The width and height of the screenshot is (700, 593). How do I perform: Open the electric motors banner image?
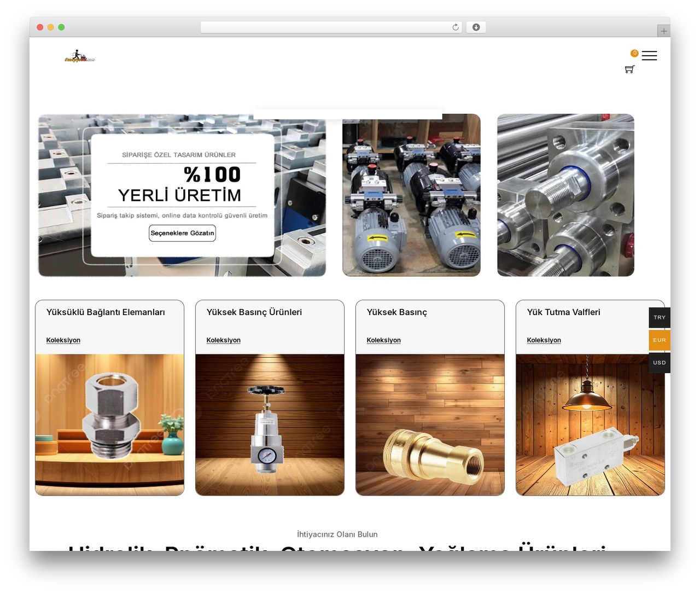(412, 195)
